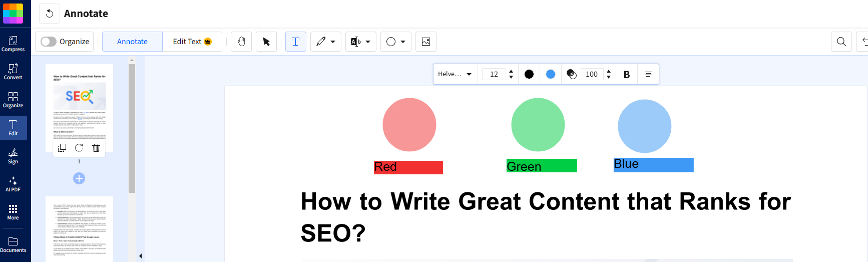Screen dimensions: 868x262
Task: Expand the highlight tool dropdown arrow
Action: (368, 42)
